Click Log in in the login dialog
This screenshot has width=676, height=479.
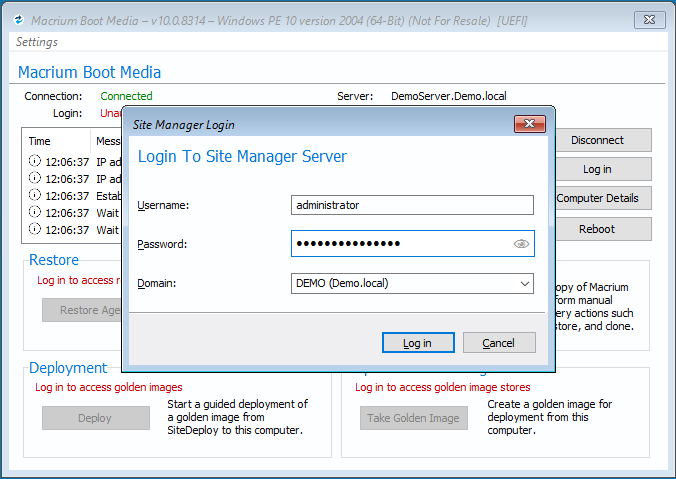(x=418, y=343)
